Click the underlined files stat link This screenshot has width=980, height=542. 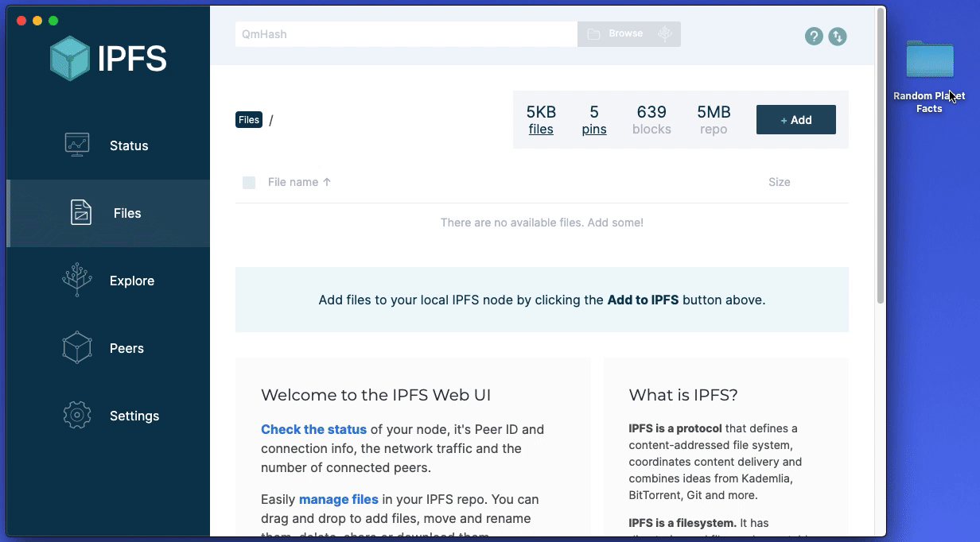541,130
